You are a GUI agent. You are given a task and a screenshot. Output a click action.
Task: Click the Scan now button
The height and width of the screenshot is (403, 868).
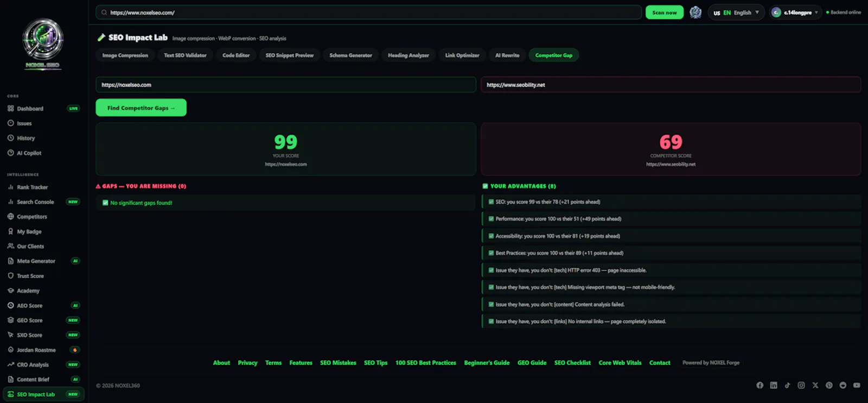coord(665,12)
